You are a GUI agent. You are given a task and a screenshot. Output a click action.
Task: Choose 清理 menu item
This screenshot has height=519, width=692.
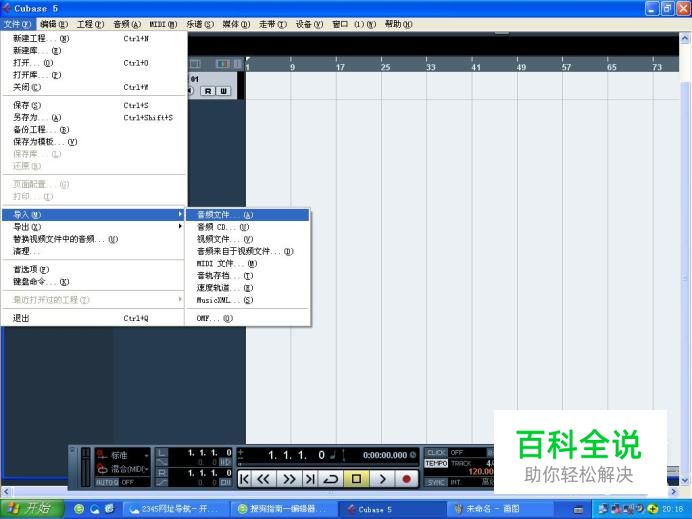pyautogui.click(x=93, y=251)
